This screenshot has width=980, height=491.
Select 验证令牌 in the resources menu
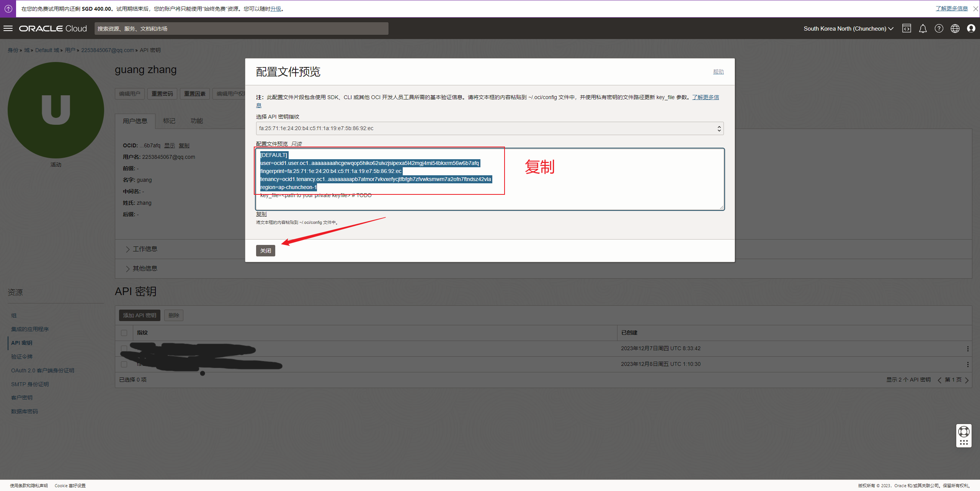coord(22,357)
